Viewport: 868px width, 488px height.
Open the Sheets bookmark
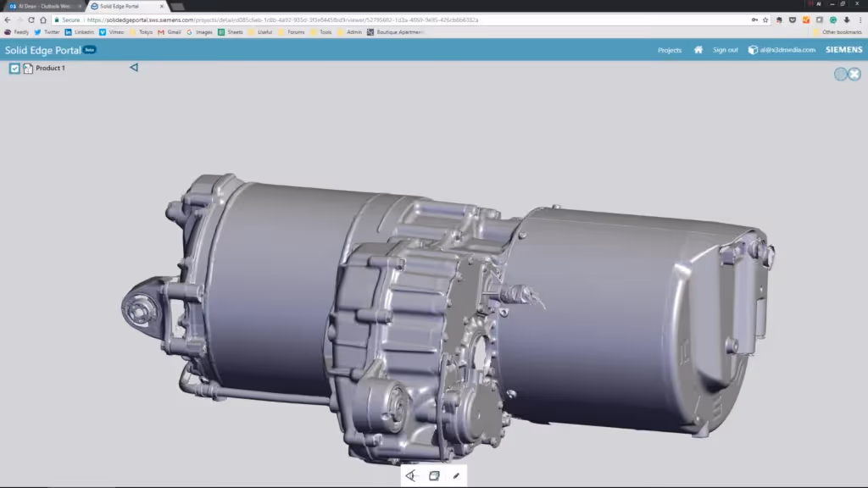click(231, 32)
